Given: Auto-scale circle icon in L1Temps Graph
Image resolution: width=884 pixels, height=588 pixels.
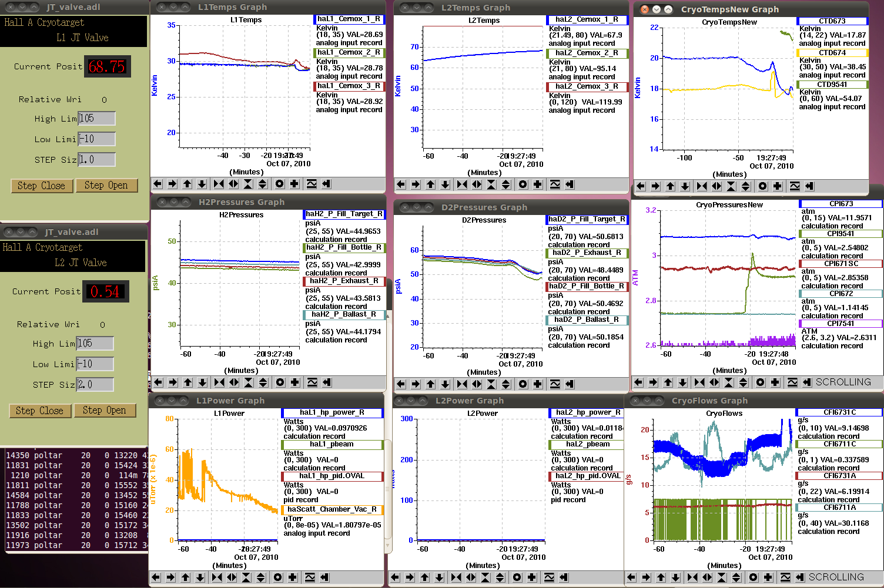Looking at the screenshot, I should tap(280, 184).
